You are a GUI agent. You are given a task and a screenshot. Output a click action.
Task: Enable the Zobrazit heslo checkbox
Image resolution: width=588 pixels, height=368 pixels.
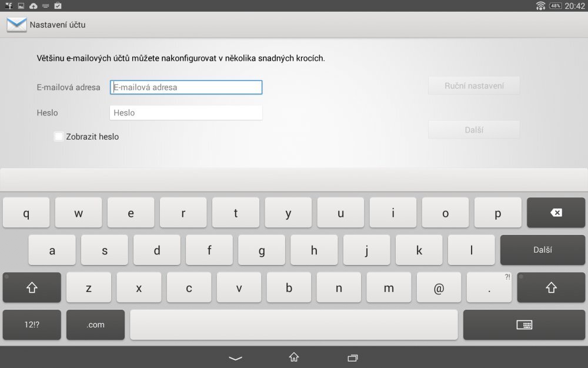coord(58,136)
